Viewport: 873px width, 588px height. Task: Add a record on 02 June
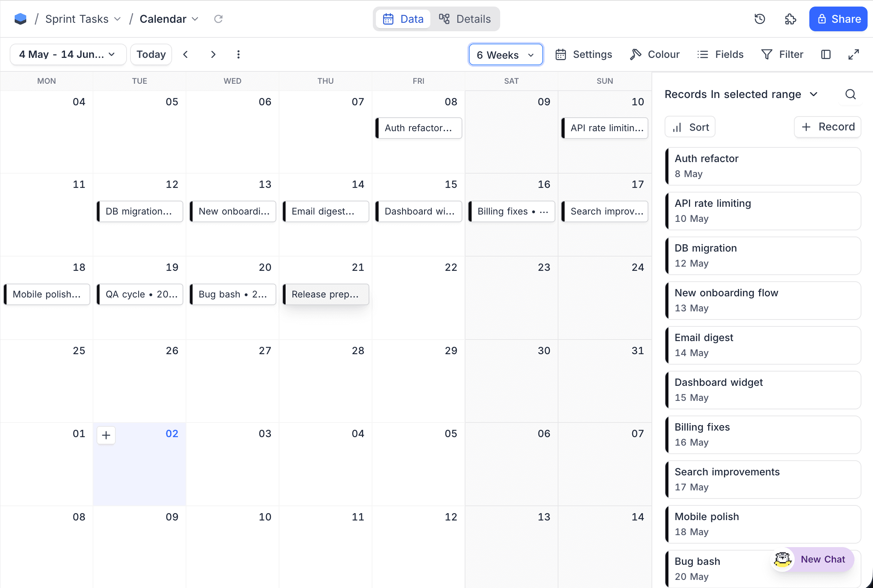pyautogui.click(x=106, y=435)
